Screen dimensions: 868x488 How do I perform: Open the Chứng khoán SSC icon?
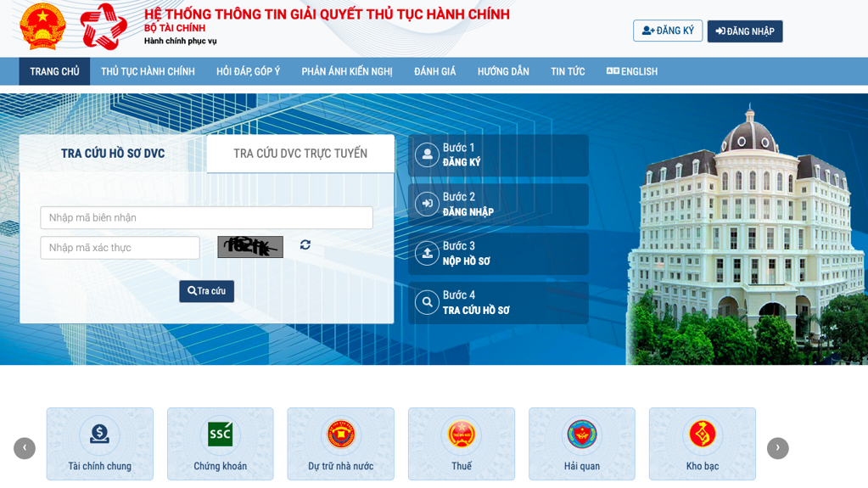coord(221,434)
